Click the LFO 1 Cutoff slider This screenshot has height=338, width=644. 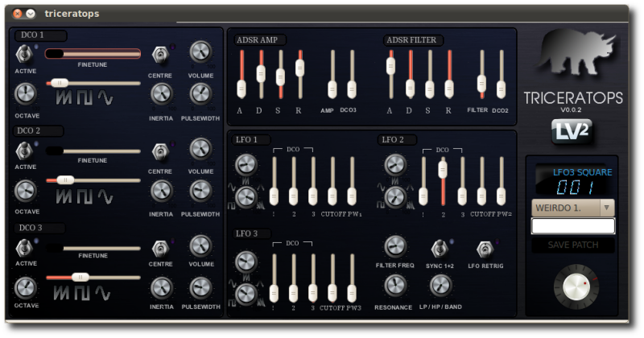coord(332,182)
